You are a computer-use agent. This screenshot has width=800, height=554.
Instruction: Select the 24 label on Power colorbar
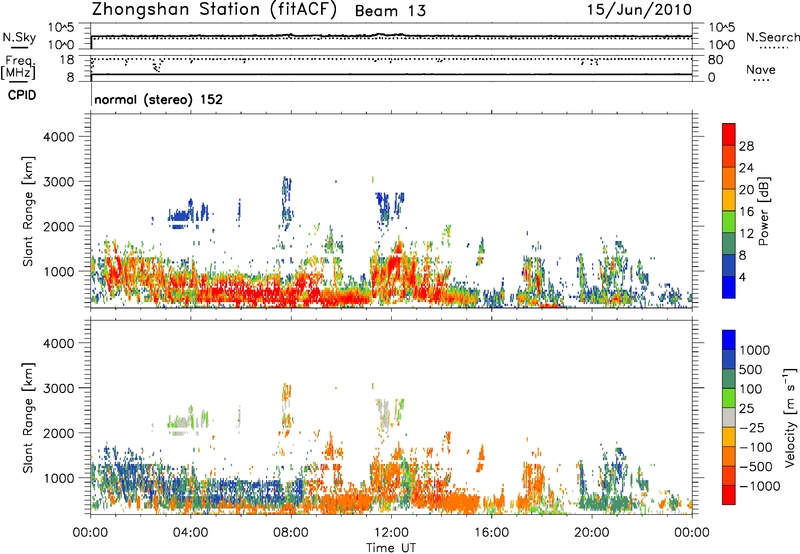[x=746, y=168]
